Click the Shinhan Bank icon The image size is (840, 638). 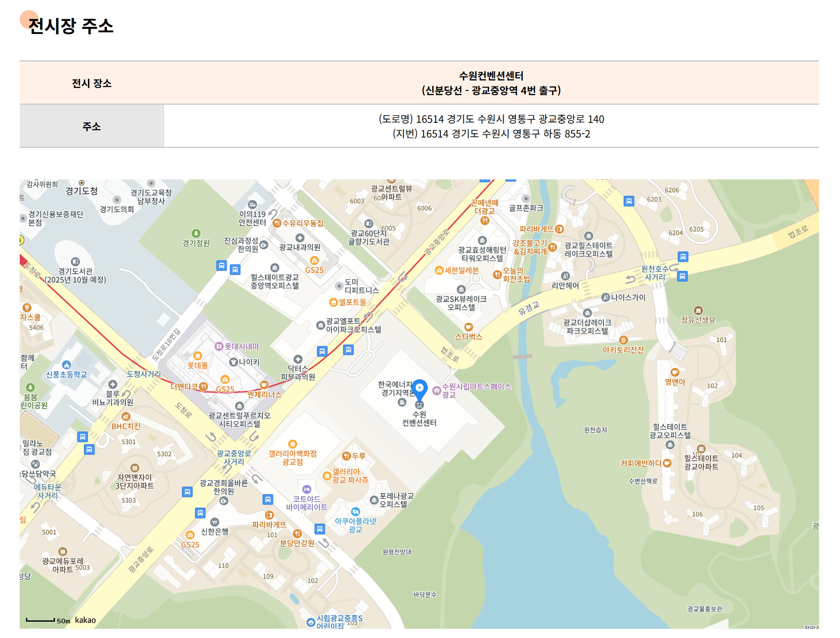(214, 522)
